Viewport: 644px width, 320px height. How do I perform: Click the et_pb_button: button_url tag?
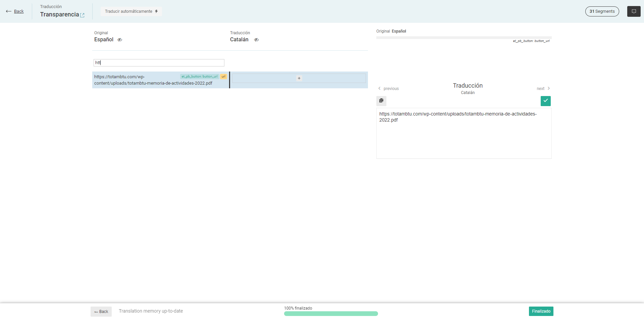point(199,77)
